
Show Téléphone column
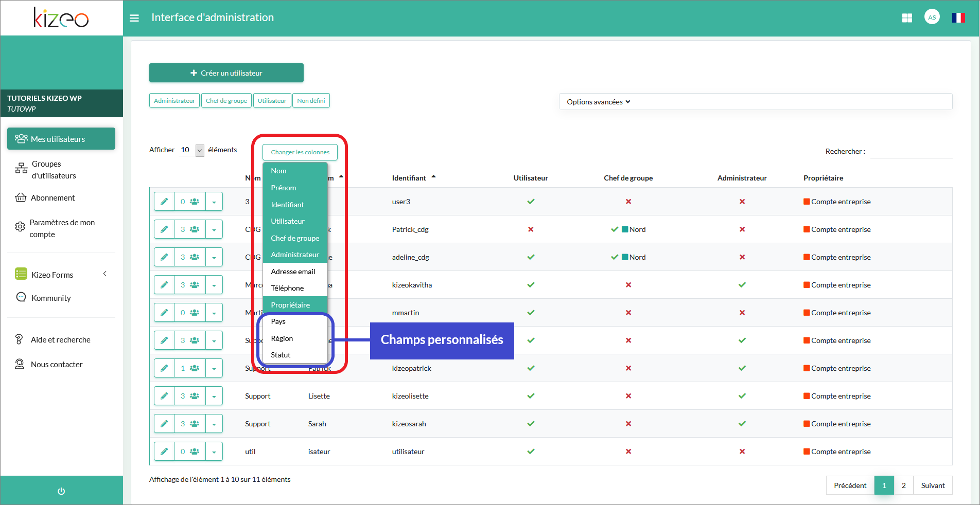pyautogui.click(x=295, y=288)
